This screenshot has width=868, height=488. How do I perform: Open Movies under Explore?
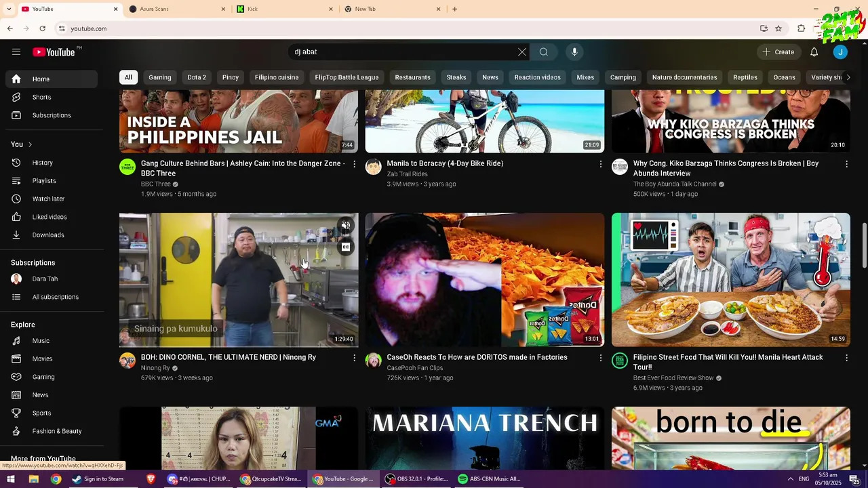click(x=52, y=359)
